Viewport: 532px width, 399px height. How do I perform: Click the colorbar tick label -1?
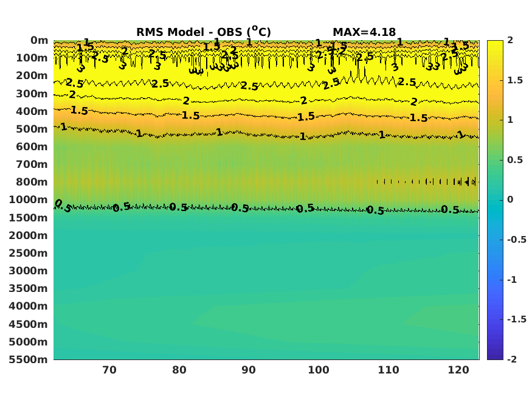point(512,280)
